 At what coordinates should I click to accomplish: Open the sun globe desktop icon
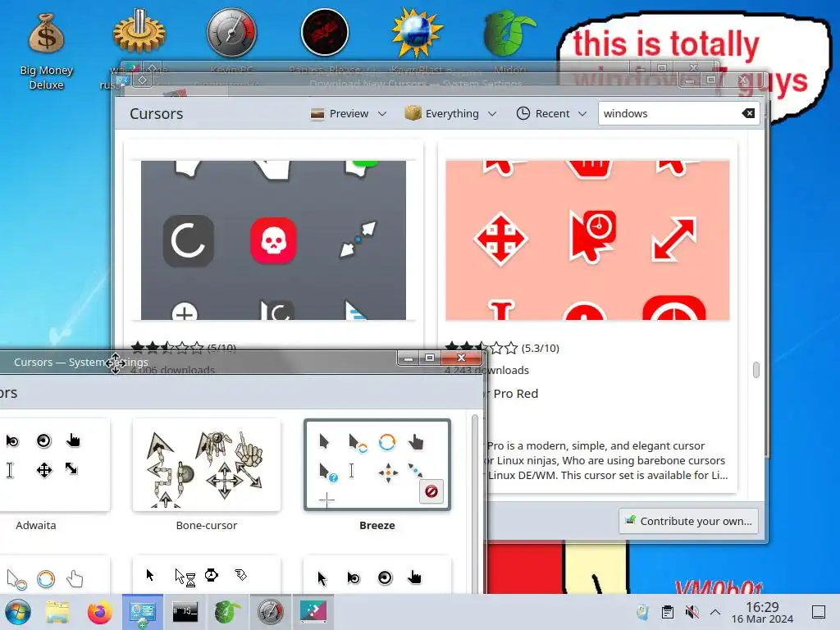click(417, 33)
